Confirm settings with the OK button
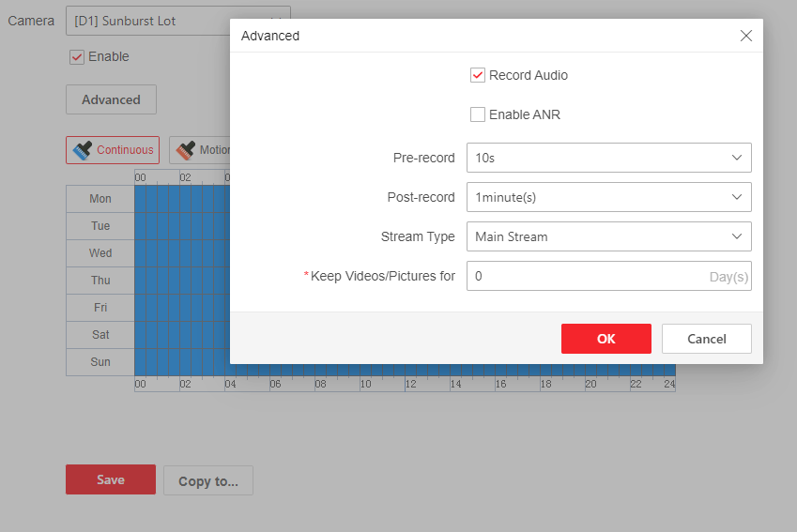 (x=605, y=339)
